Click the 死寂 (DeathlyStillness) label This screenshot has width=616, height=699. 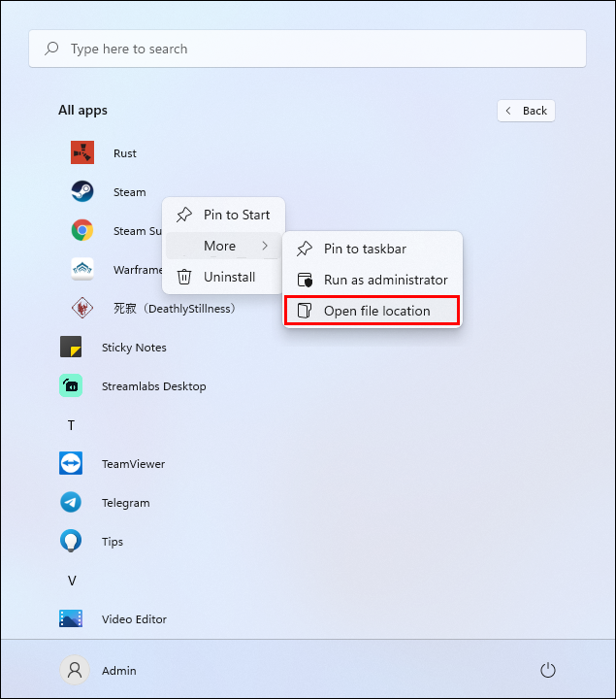click(175, 308)
